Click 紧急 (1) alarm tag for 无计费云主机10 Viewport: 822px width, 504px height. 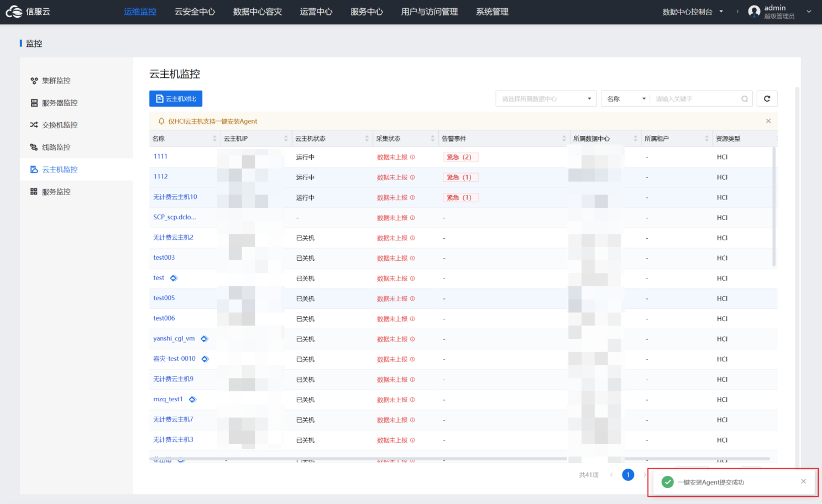click(x=460, y=197)
